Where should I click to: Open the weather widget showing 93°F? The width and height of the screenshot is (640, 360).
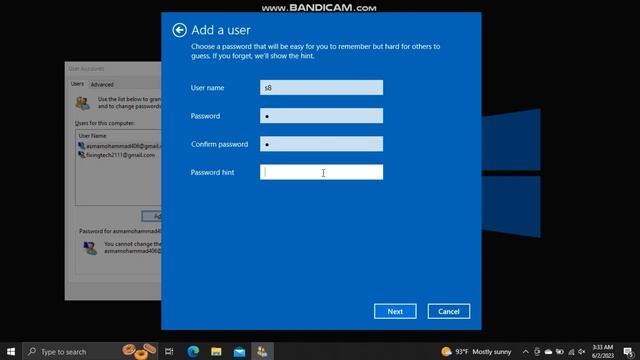(x=476, y=351)
